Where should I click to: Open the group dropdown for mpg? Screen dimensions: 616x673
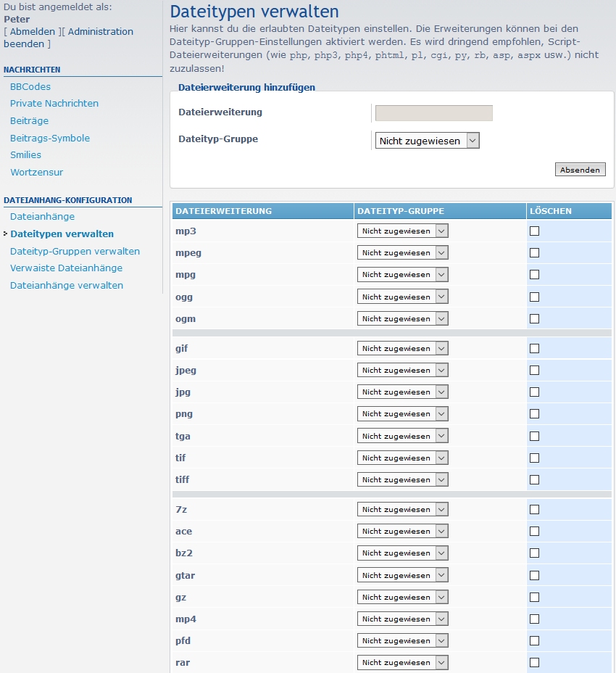tap(403, 275)
